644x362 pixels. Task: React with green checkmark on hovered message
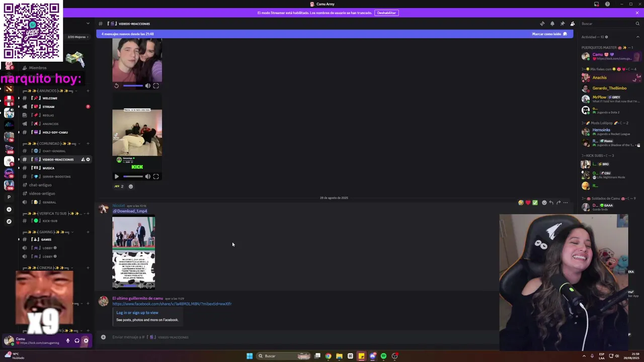(x=535, y=203)
